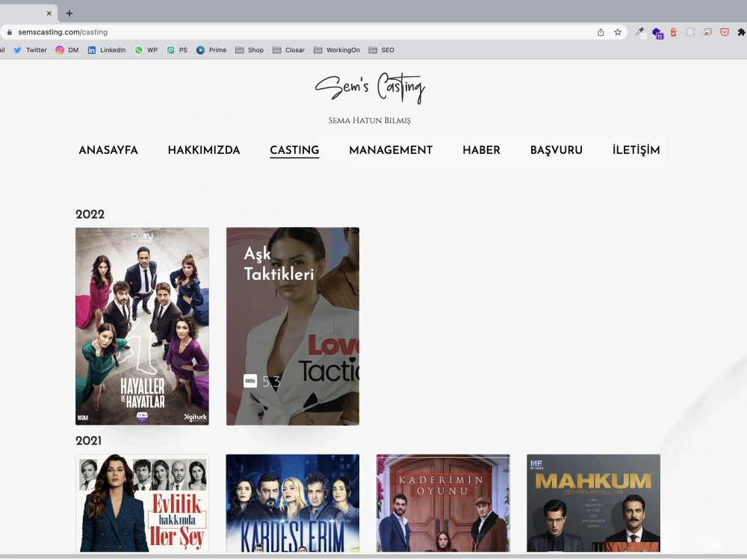Open the Hayaller ve Hayatlar poster
The image size is (747, 560).
tap(142, 326)
